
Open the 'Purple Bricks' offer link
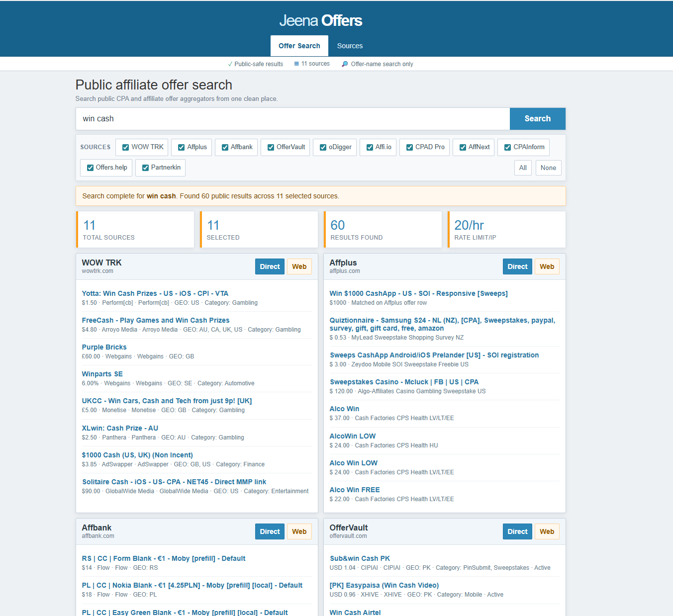point(104,347)
